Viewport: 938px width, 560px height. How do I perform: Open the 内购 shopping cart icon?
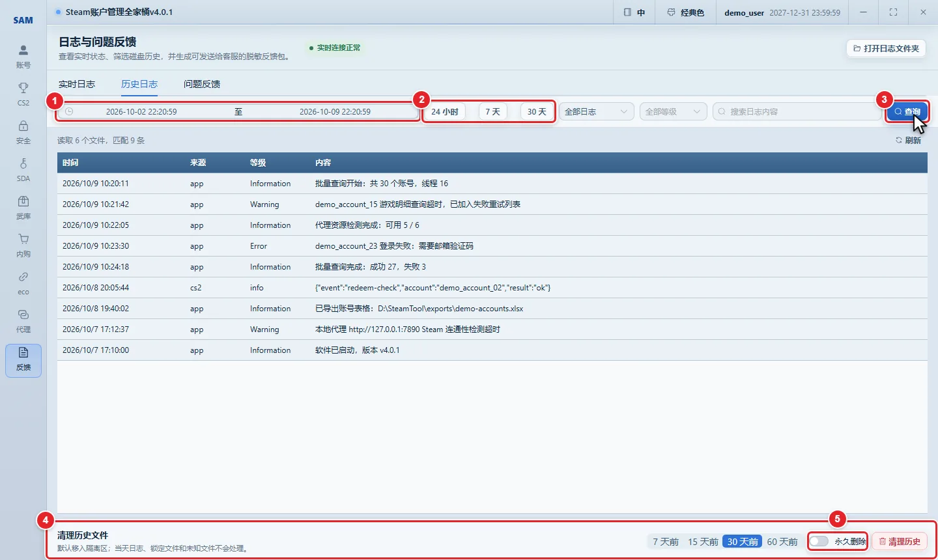(23, 245)
